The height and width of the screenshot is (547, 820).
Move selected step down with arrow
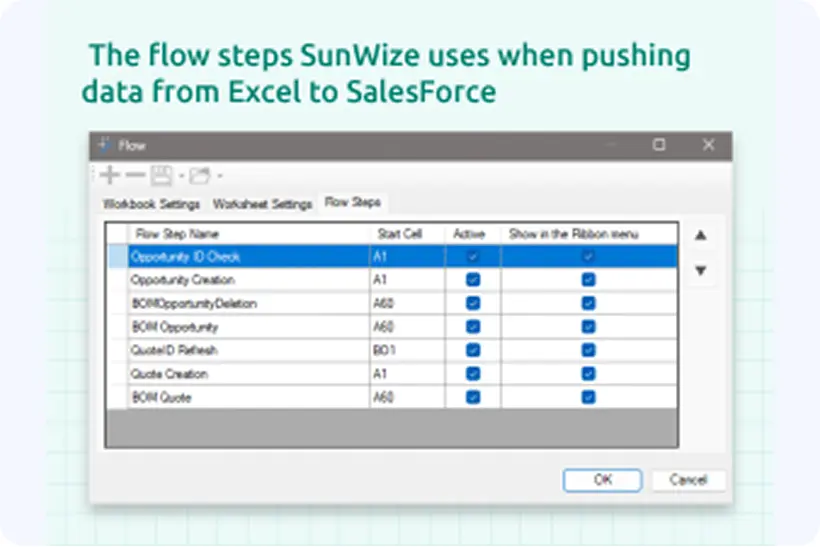(x=701, y=270)
